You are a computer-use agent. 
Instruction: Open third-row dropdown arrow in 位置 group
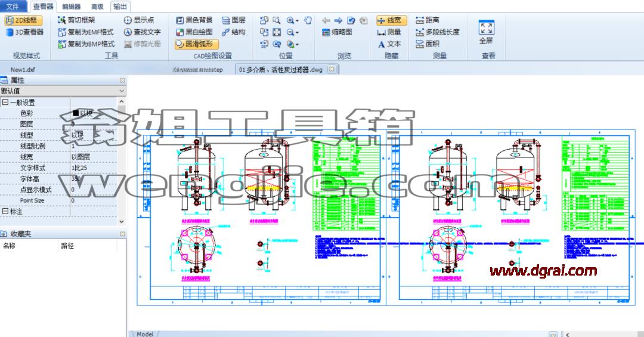pos(297,44)
